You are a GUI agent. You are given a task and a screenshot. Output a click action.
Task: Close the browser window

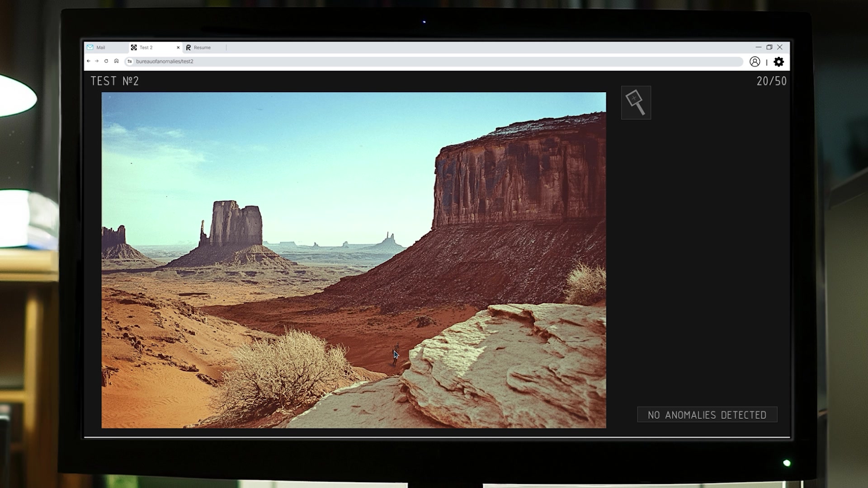click(x=780, y=47)
